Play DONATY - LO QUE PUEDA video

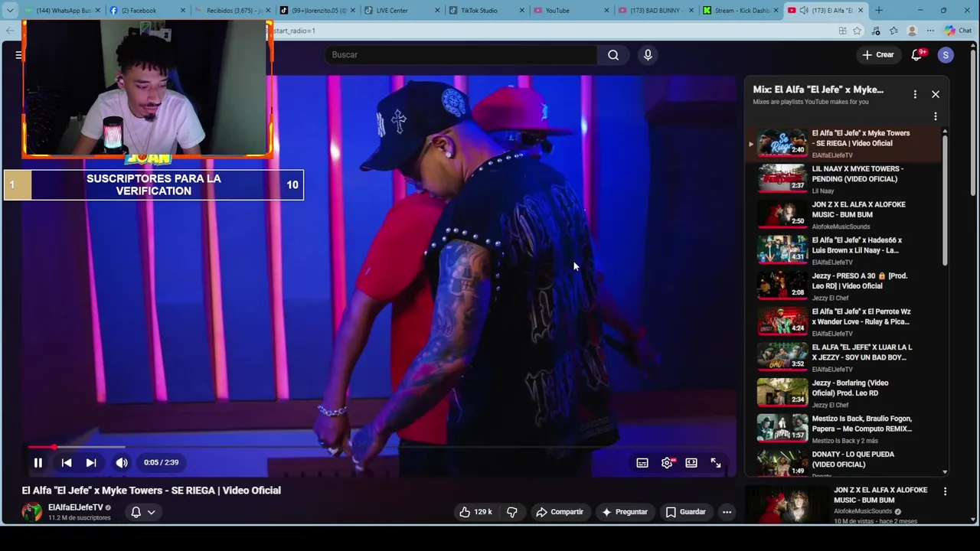pos(842,463)
